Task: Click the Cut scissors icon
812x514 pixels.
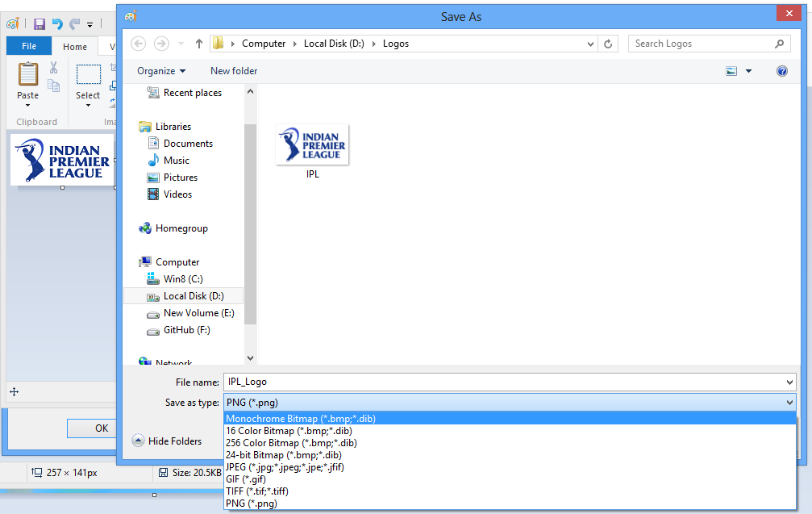Action: pyautogui.click(x=54, y=68)
